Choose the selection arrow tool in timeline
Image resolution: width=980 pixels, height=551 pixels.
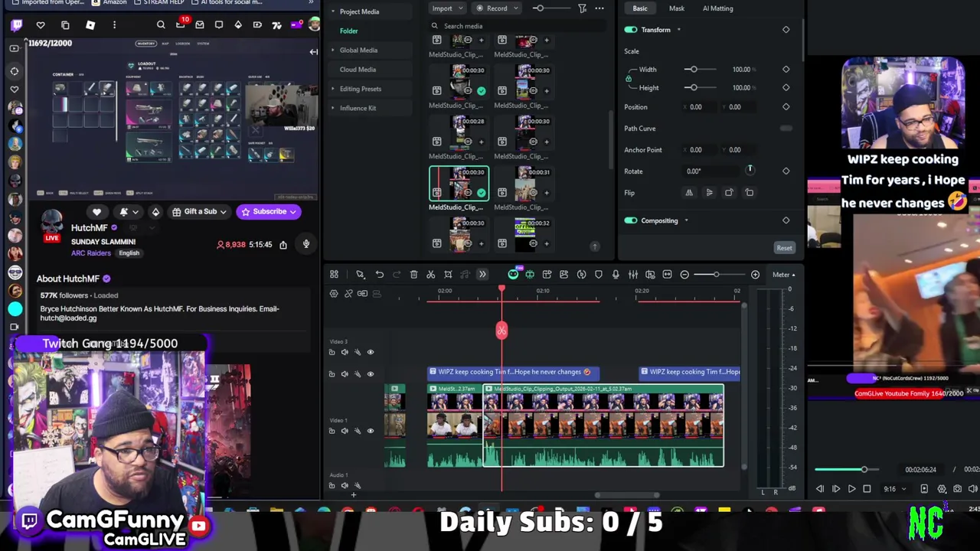pos(360,275)
